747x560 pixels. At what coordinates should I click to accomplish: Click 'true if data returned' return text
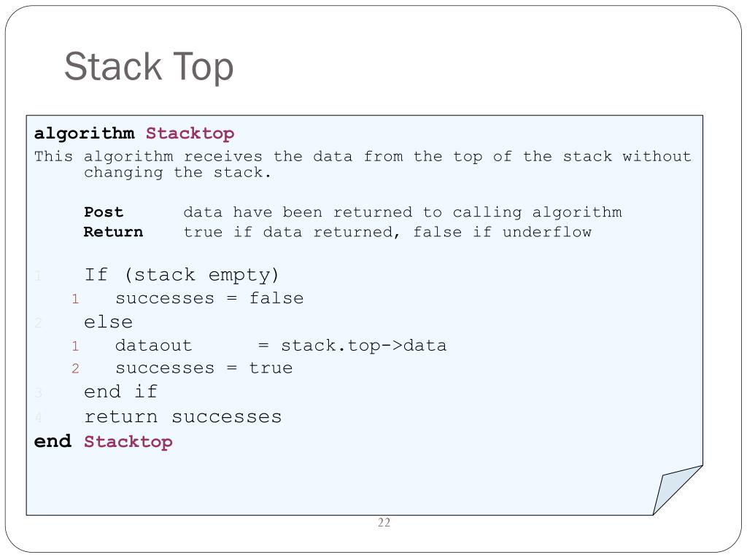pos(387,232)
